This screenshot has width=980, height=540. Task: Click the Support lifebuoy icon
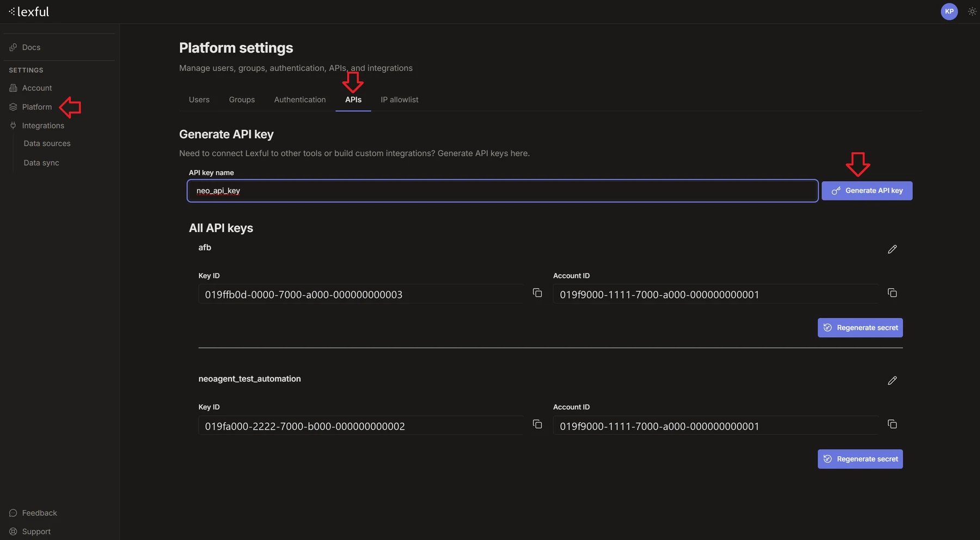[13, 531]
